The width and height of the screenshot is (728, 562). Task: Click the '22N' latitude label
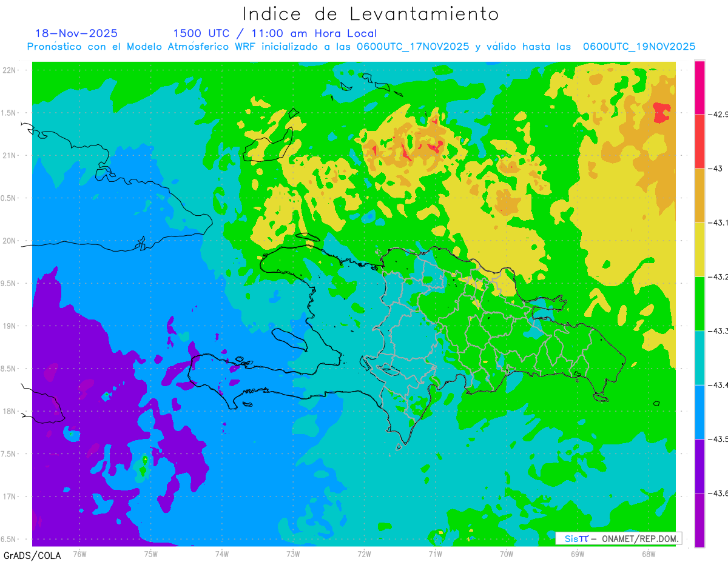[x=9, y=70]
